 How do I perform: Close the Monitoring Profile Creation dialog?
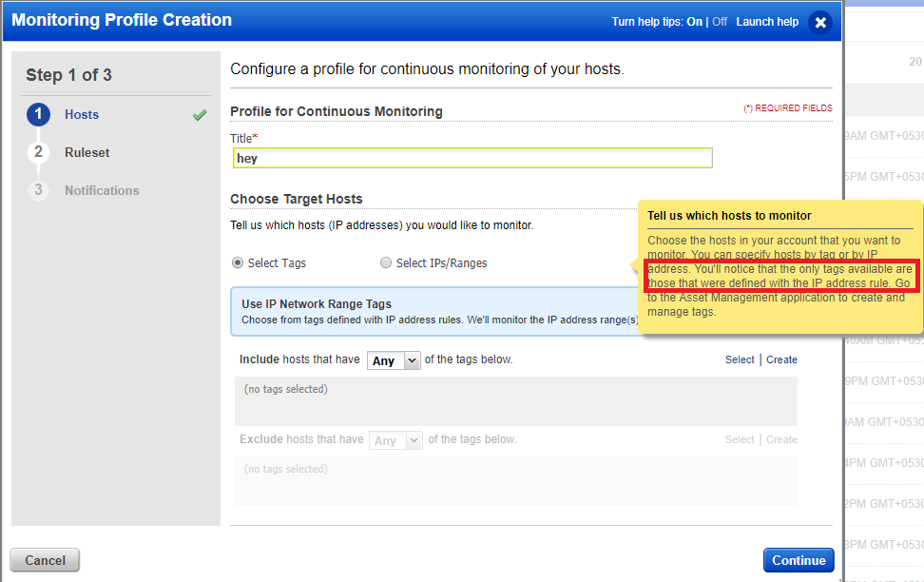pyautogui.click(x=819, y=22)
